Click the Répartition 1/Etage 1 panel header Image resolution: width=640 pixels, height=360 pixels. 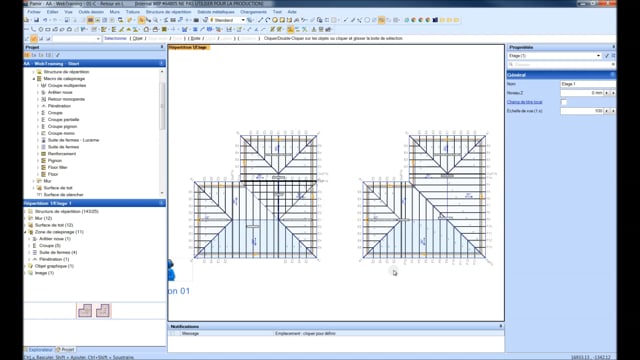pyautogui.click(x=94, y=203)
